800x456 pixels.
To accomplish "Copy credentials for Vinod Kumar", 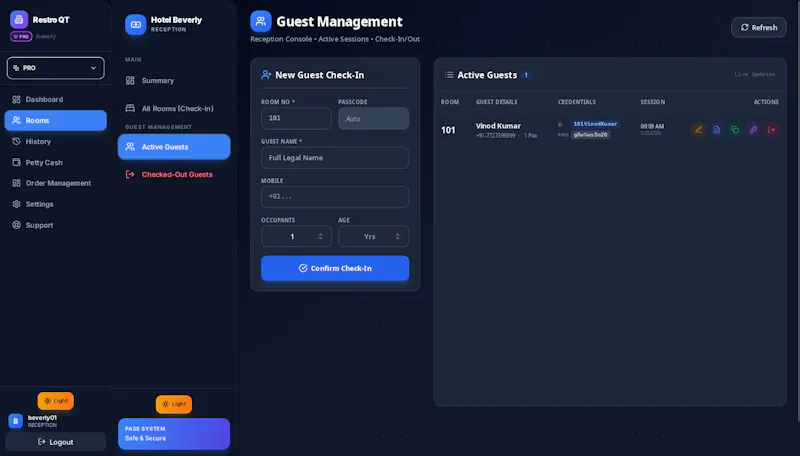I will pyautogui.click(x=735, y=130).
